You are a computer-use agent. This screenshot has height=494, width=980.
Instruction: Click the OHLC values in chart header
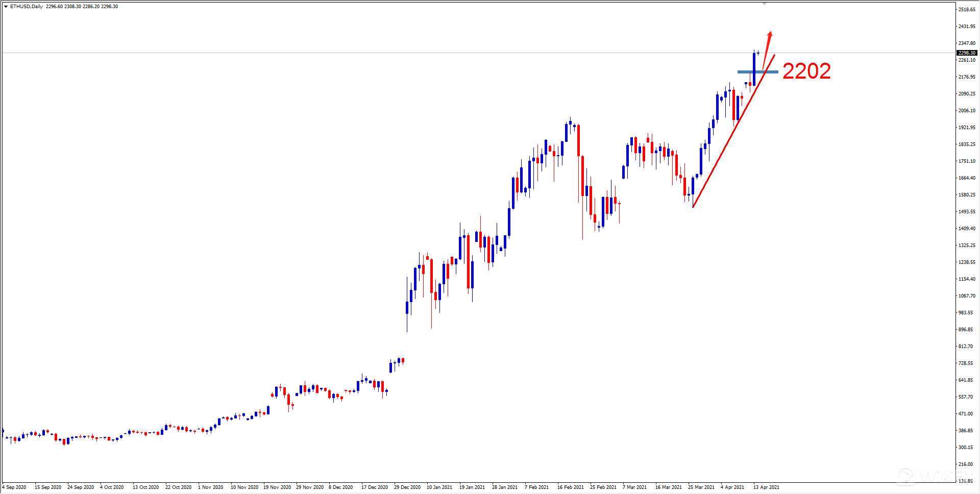(82, 7)
